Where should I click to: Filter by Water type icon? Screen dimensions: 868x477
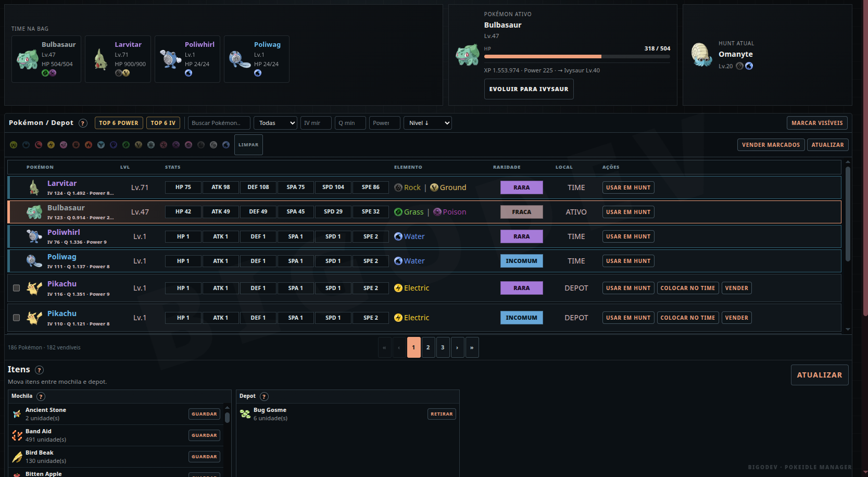tap(226, 145)
